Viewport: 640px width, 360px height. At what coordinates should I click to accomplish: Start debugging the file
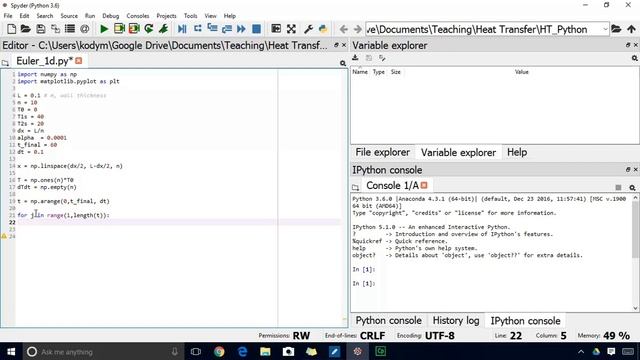point(182,29)
